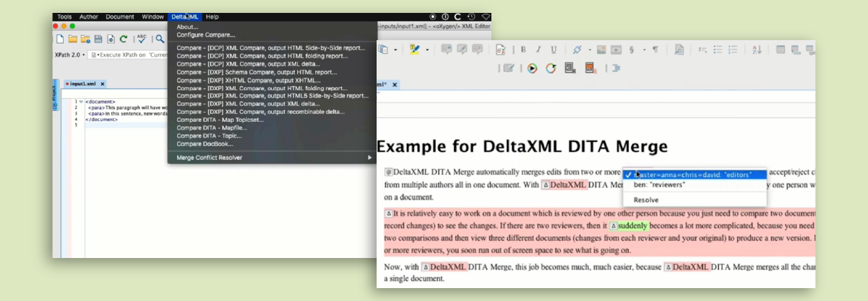868x301 pixels.
Task: Click the A-Z sort icon
Action: [x=757, y=49]
